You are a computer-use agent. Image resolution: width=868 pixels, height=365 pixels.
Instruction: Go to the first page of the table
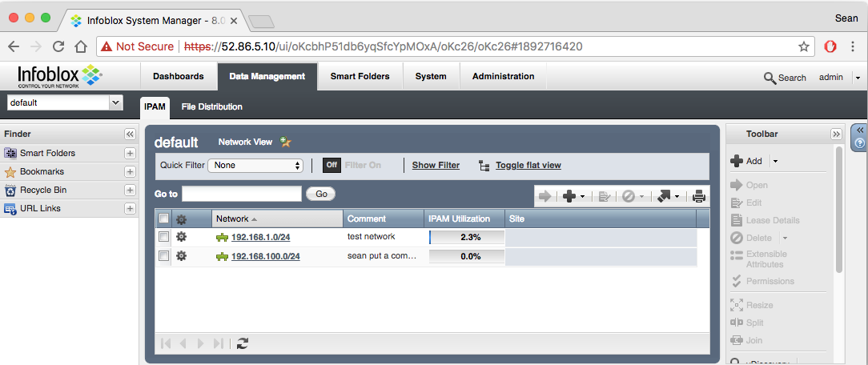pyautogui.click(x=166, y=343)
